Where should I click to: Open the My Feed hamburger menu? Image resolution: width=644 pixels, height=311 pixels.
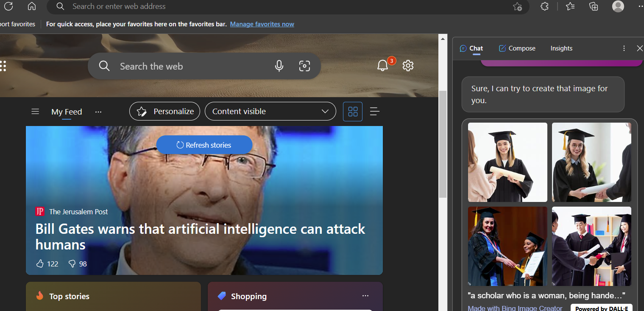tap(35, 112)
